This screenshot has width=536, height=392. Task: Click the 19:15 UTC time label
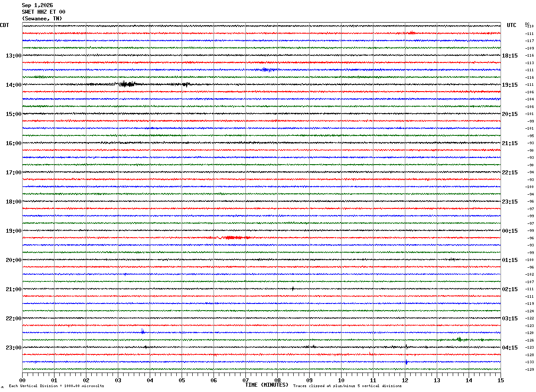[510, 85]
